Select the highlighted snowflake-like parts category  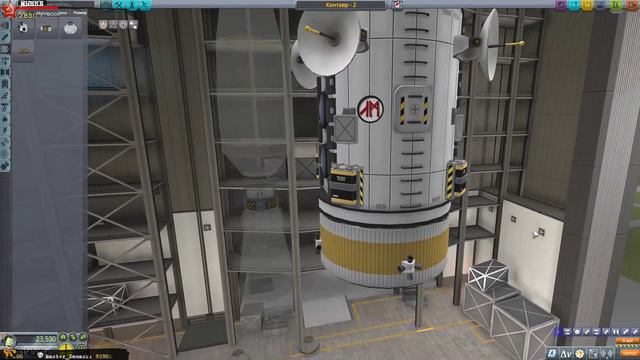click(5, 49)
